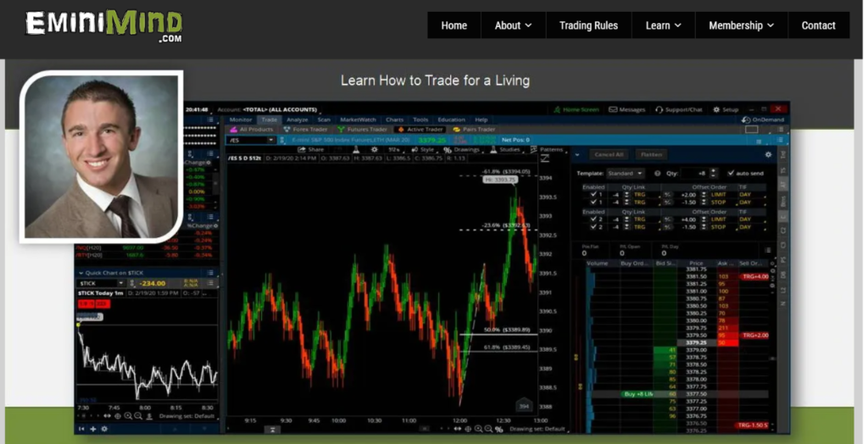
Task: Toggle Enabled checkbox for first -1.50 STOP row
Action: [x=593, y=203]
